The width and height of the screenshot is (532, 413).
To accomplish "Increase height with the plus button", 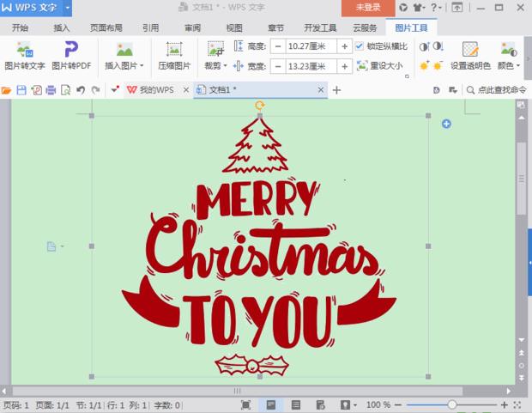I will [x=344, y=46].
